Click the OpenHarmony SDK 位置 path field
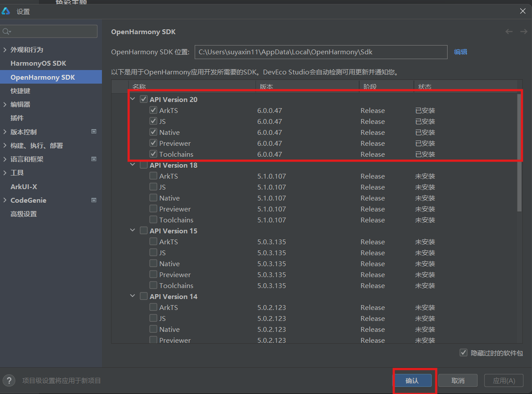The width and height of the screenshot is (532, 394). point(321,52)
